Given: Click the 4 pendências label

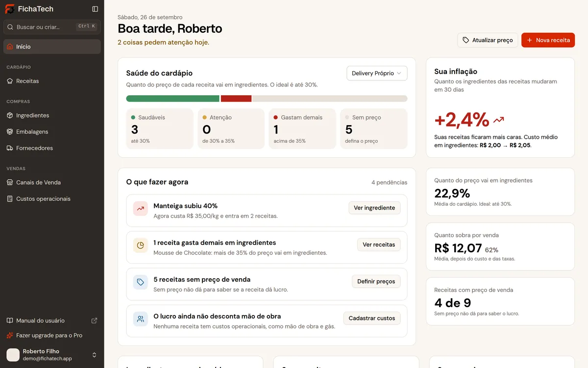Looking at the screenshot, I should (x=389, y=183).
